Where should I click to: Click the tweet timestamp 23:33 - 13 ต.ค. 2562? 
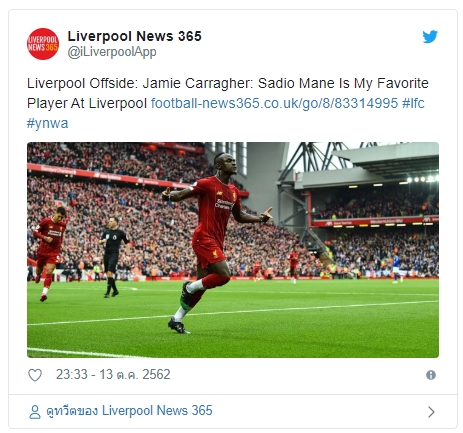point(113,375)
